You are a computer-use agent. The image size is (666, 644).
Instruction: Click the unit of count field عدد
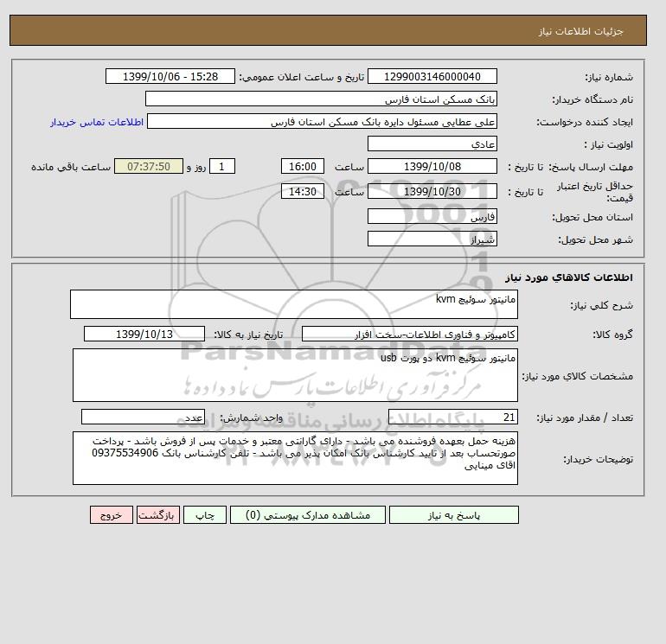click(143, 418)
